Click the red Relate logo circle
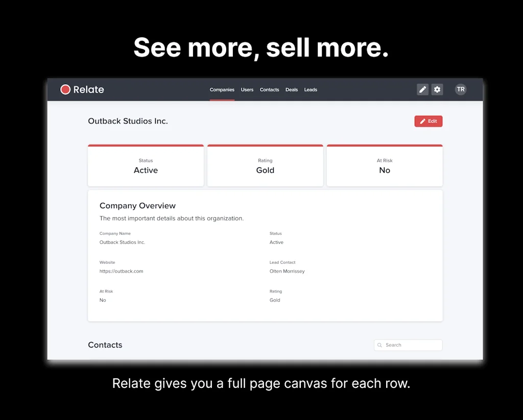Viewport: 523px width, 420px height. click(x=65, y=90)
